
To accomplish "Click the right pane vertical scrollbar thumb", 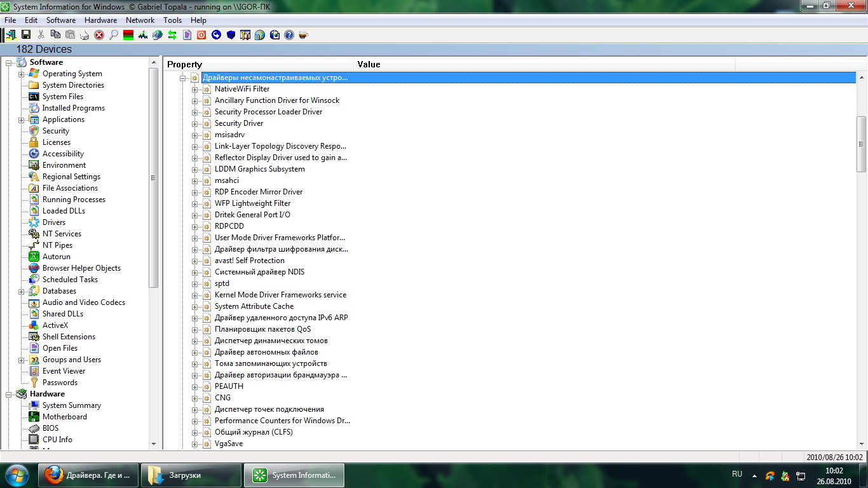I will tap(862, 144).
